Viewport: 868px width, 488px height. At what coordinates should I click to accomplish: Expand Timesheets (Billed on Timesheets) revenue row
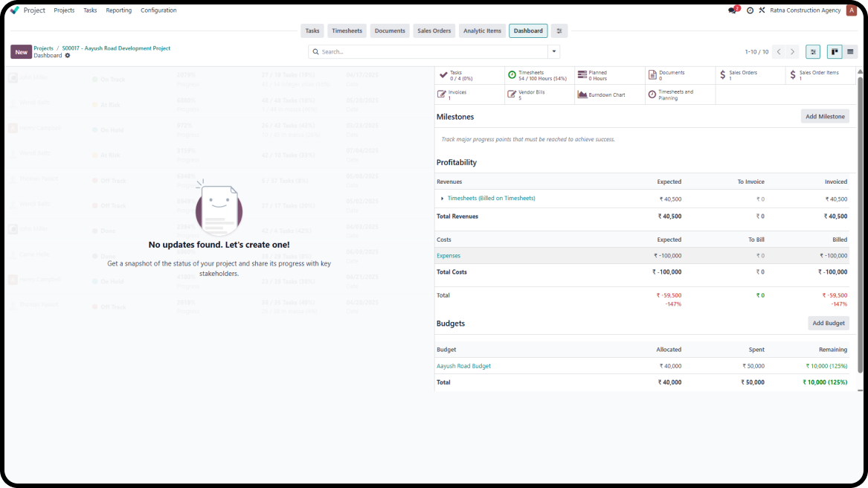tap(443, 199)
